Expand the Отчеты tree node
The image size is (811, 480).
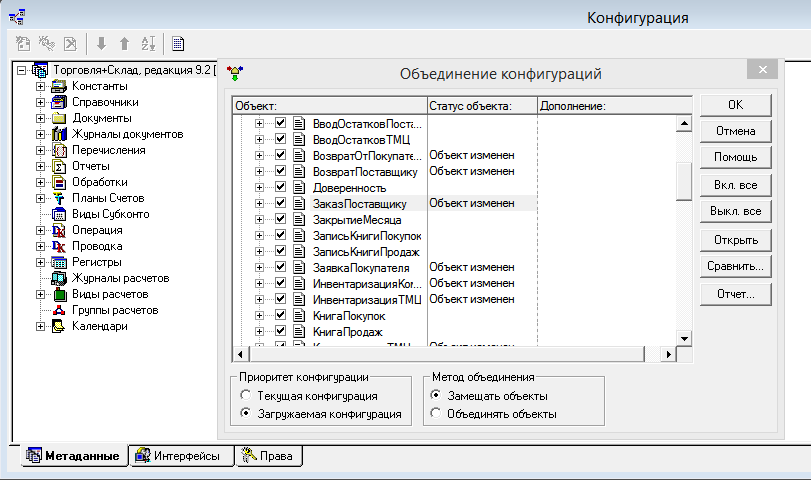coord(41,166)
